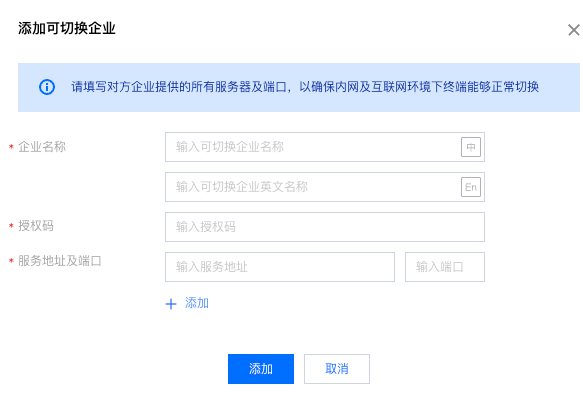Click the red asterisk before 企业名称
The height and width of the screenshot is (399, 583).
click(x=11, y=147)
